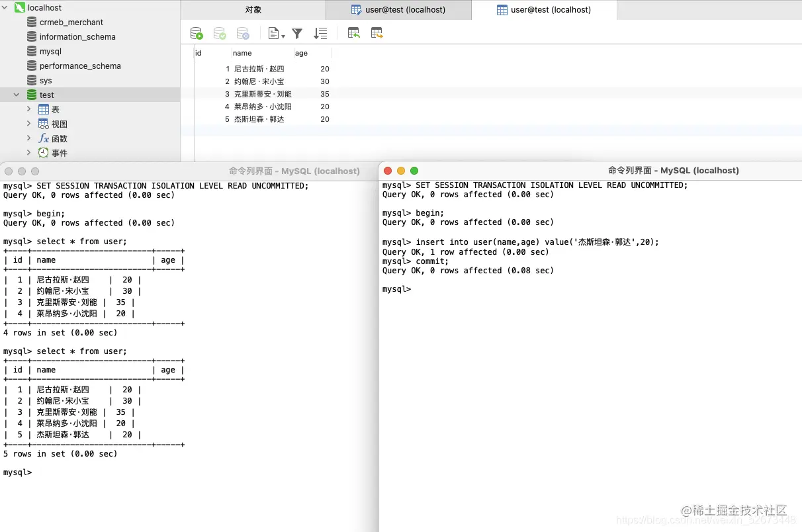Select the performance_schema database icon
Screen dimensions: 802x532
(32, 66)
